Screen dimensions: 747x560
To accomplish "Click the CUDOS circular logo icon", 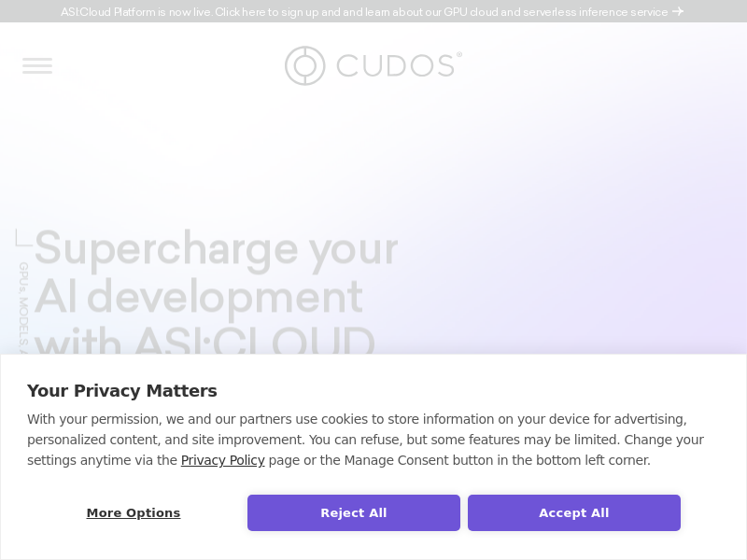I will (304, 65).
